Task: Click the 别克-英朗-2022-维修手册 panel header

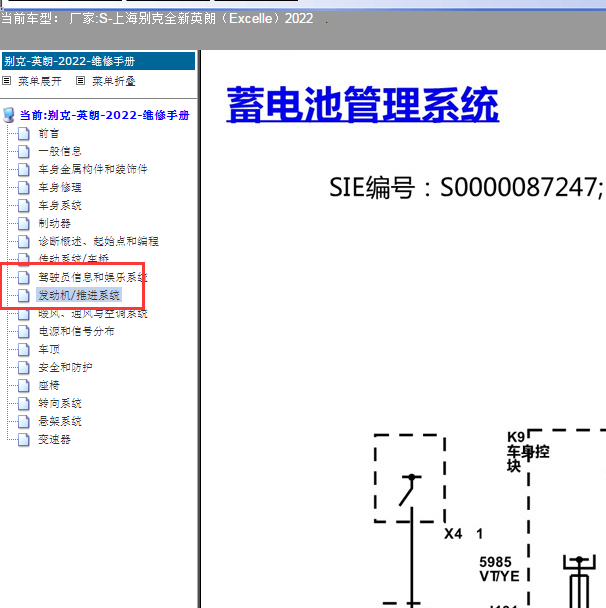Action: point(98,61)
